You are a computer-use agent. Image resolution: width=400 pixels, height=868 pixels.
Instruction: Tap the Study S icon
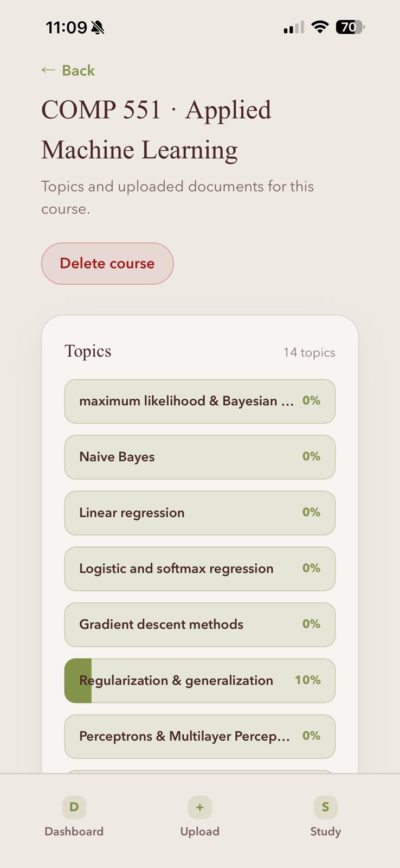(326, 807)
